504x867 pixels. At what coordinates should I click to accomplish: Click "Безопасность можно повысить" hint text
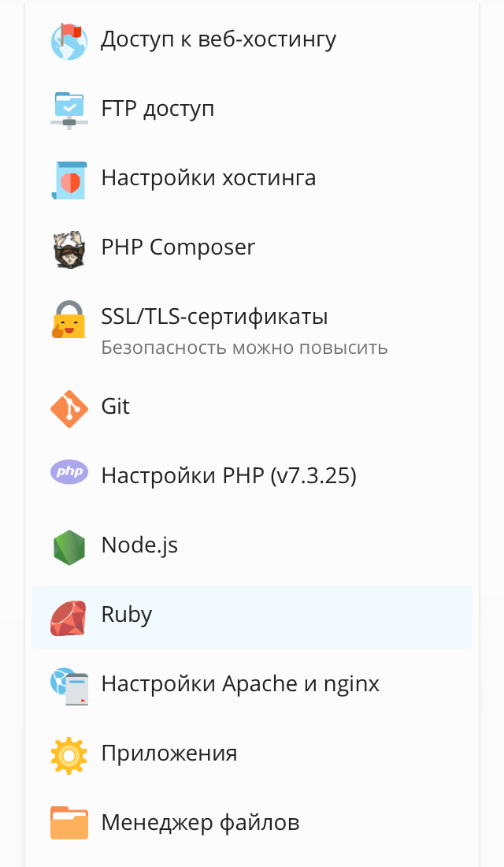pos(244,348)
